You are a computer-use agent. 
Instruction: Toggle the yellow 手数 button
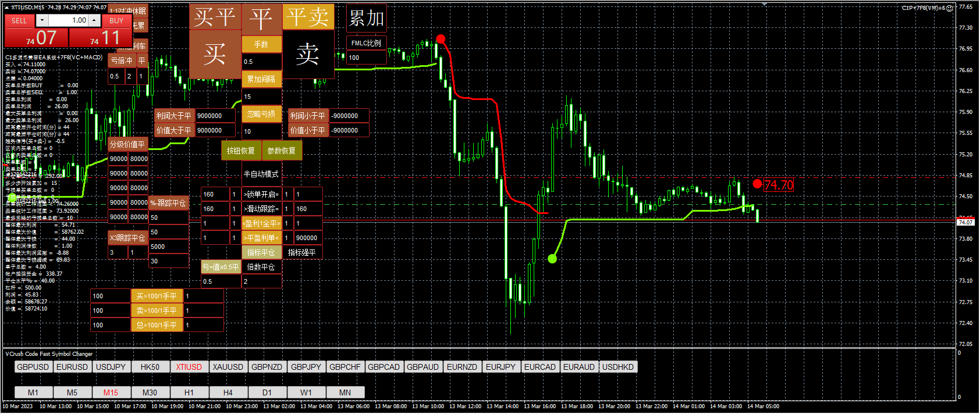click(x=261, y=44)
